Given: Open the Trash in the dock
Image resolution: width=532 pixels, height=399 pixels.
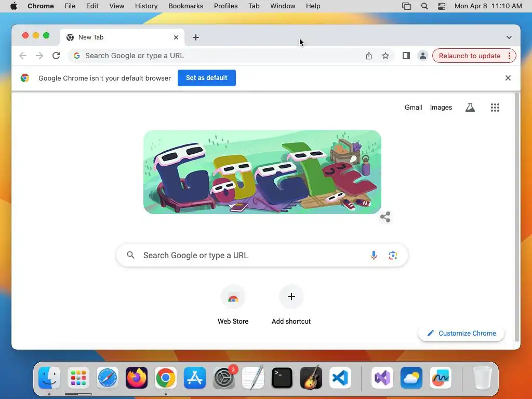Looking at the screenshot, I should tap(482, 378).
